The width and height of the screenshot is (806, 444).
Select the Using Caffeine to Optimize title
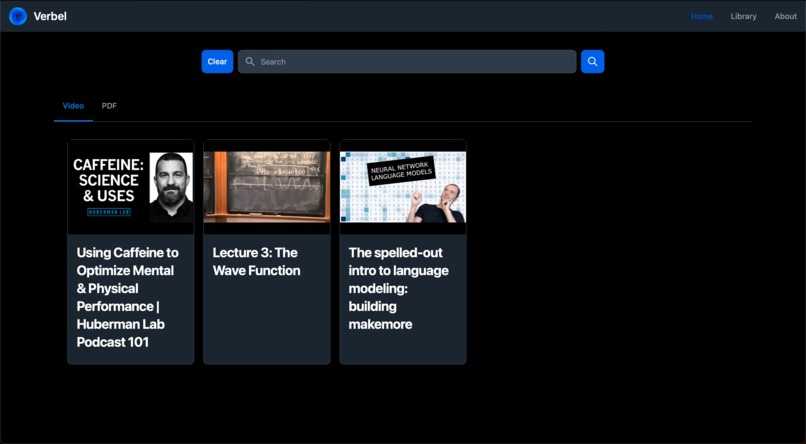point(127,298)
